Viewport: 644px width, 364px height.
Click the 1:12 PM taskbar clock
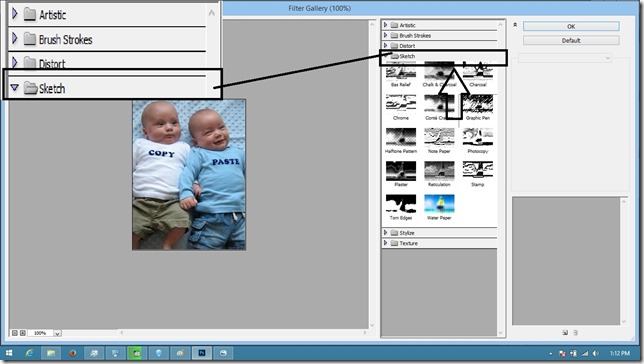(620, 353)
